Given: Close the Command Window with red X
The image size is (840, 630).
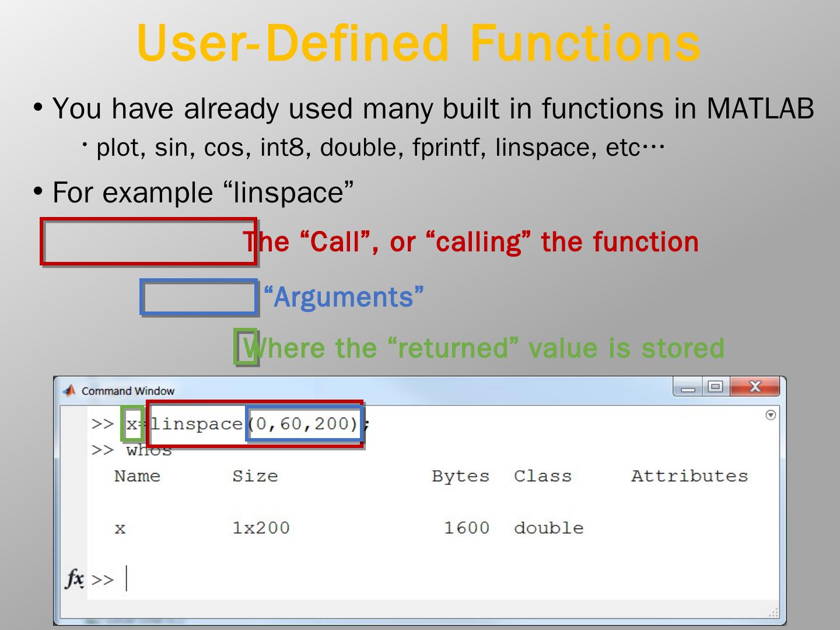Looking at the screenshot, I should point(755,387).
